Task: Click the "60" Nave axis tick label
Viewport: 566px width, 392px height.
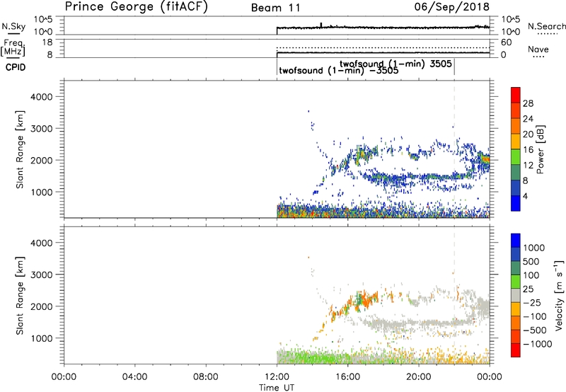Action: pyautogui.click(x=506, y=42)
